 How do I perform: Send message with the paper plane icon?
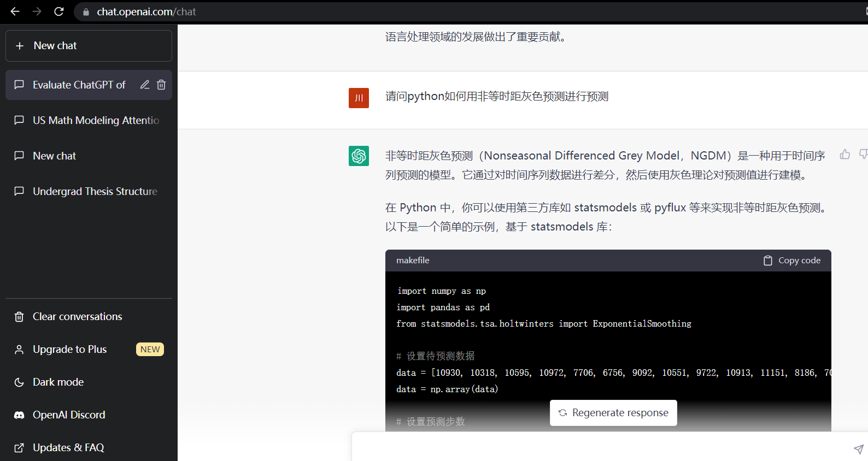859,449
